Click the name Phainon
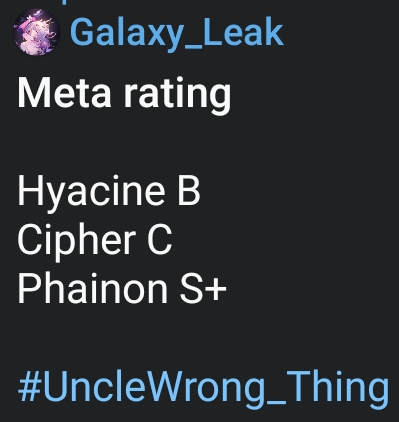 coord(92,288)
